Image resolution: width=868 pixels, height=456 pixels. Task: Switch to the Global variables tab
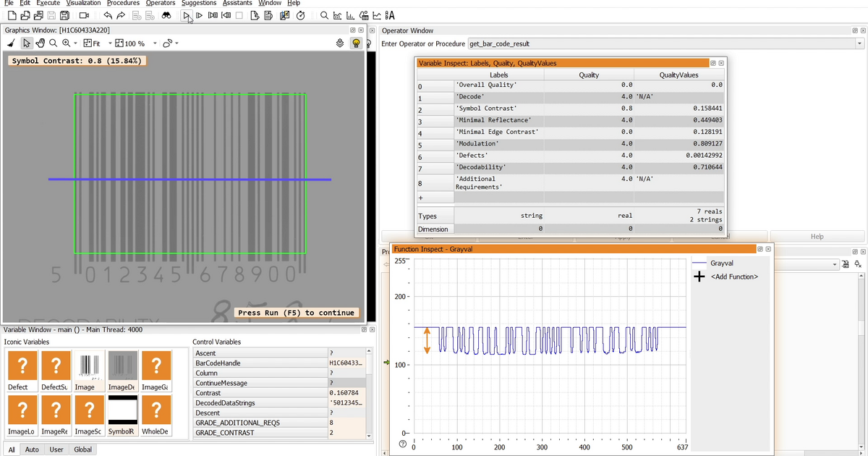[x=83, y=449]
